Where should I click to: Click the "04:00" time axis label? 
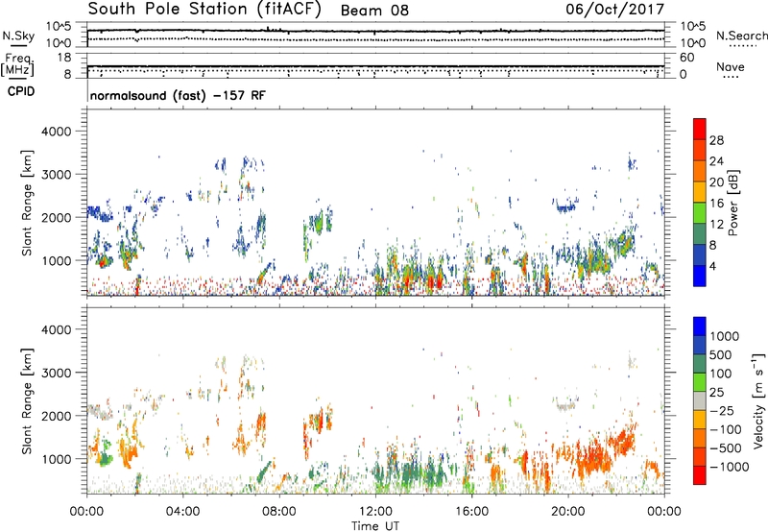click(x=183, y=512)
